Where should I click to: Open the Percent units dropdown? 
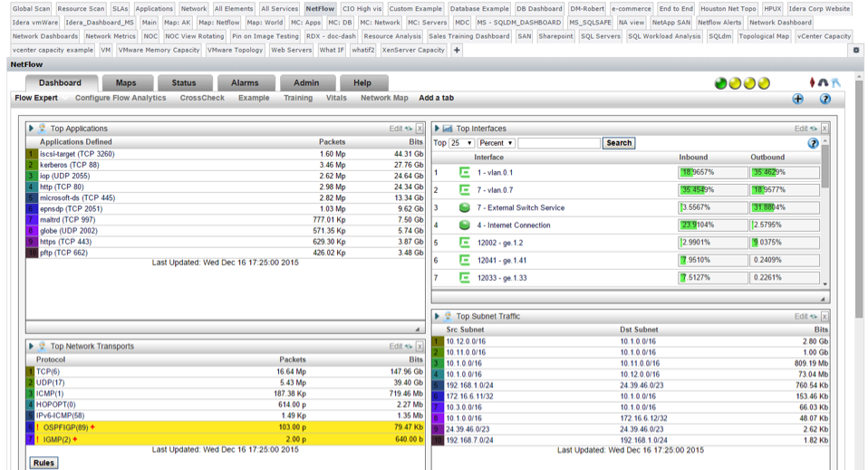pyautogui.click(x=496, y=143)
